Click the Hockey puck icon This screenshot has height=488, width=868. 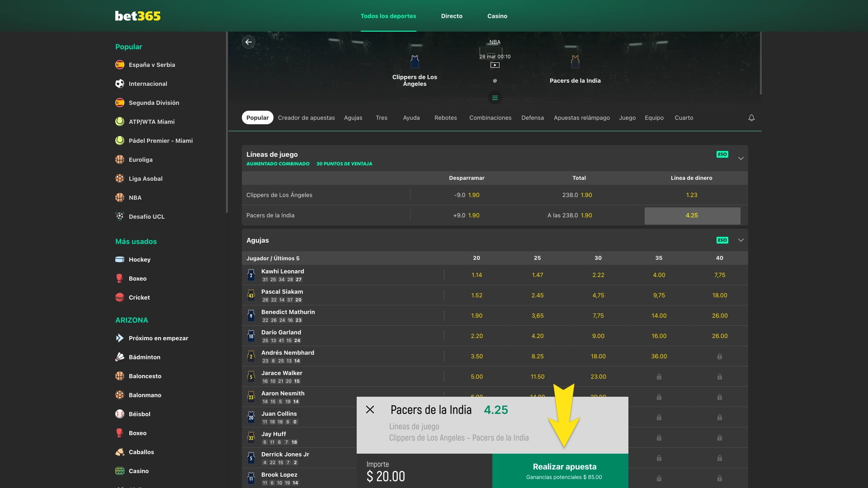120,259
